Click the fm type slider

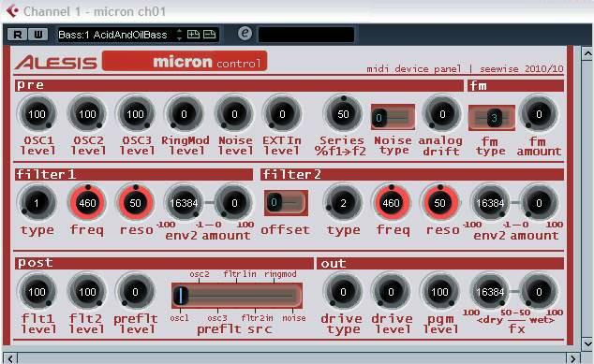pos(492,118)
